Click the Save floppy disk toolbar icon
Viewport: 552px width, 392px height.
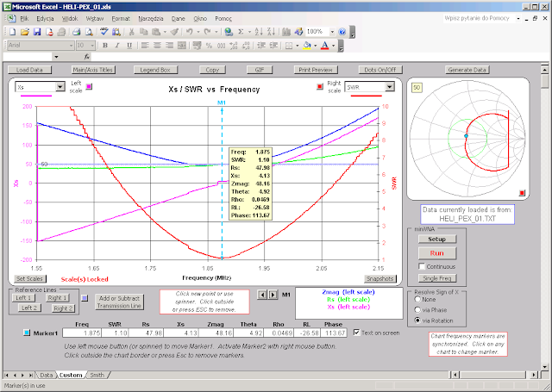click(37, 32)
